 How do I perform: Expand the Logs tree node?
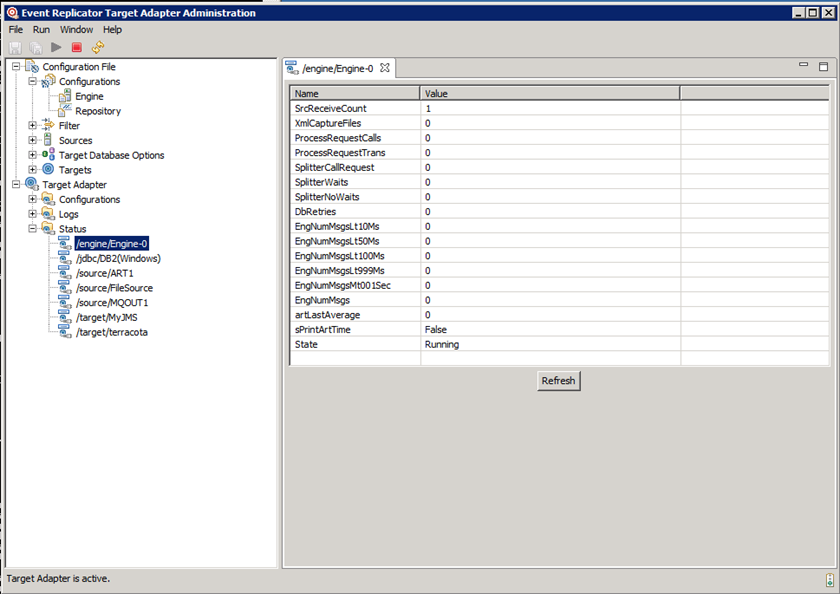(33, 214)
